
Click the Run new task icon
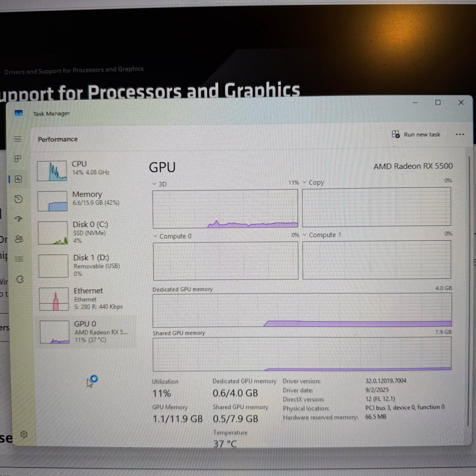396,134
